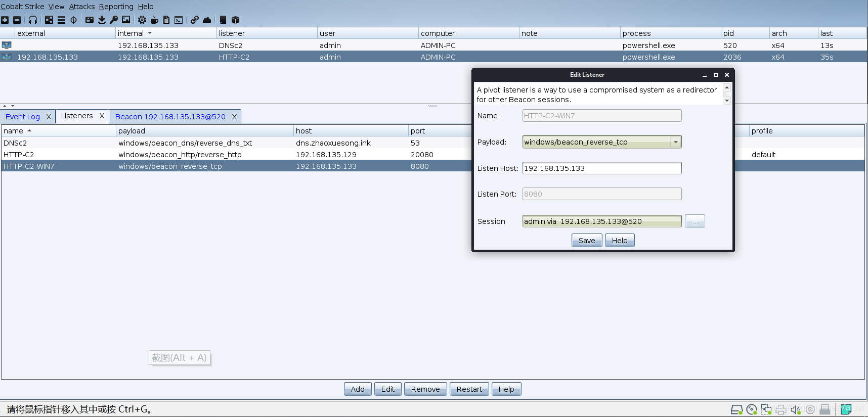
Task: Click the Session browse ellipsis button
Action: (695, 221)
